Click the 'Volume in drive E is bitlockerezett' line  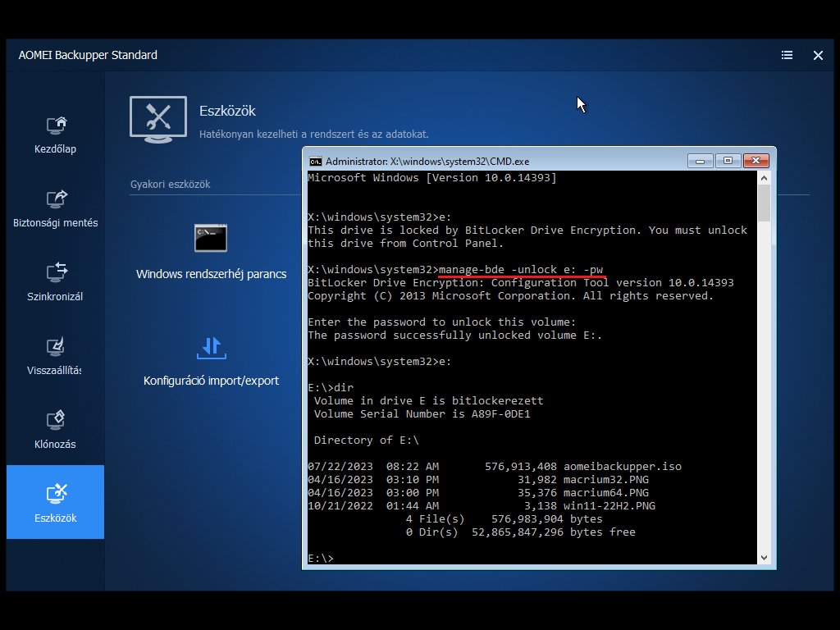coord(428,400)
